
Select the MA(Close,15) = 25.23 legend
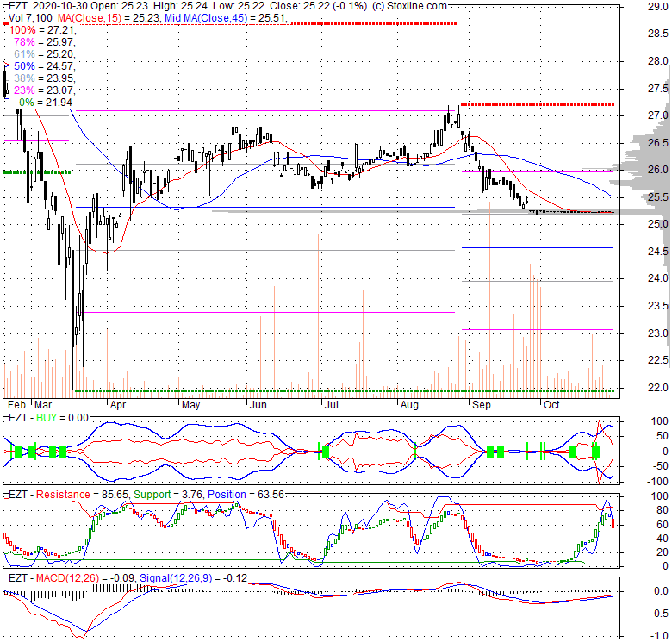109,18
